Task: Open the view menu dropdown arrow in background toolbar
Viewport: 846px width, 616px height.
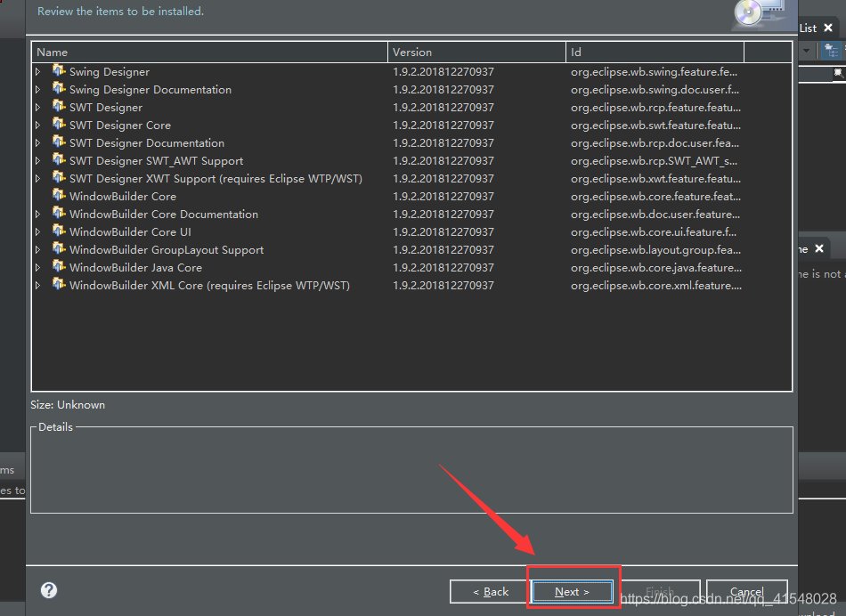Action: click(807, 52)
